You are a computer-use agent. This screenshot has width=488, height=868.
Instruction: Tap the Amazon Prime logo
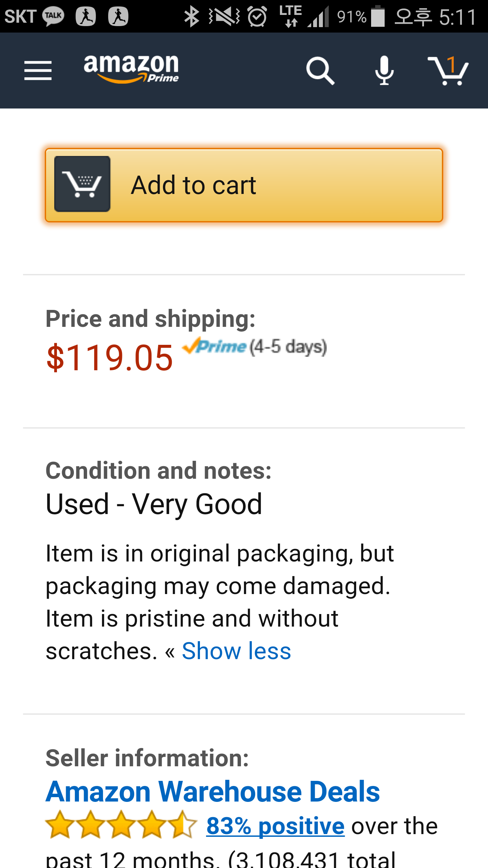[x=131, y=70]
